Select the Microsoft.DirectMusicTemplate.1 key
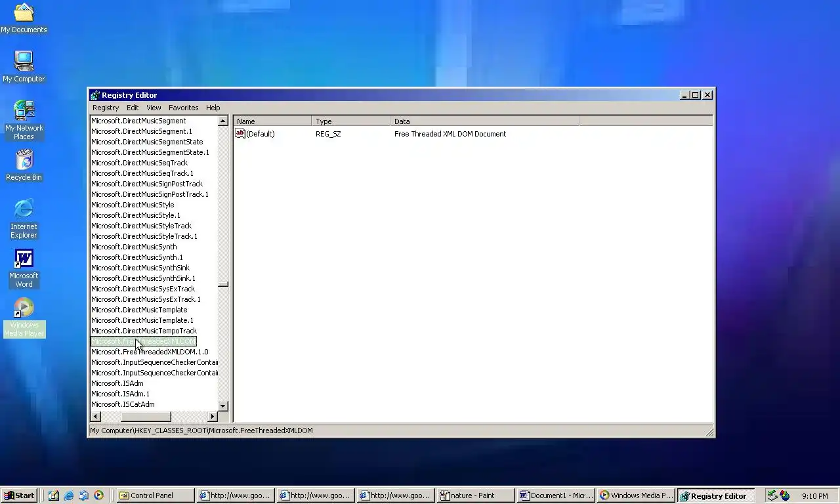 142,320
